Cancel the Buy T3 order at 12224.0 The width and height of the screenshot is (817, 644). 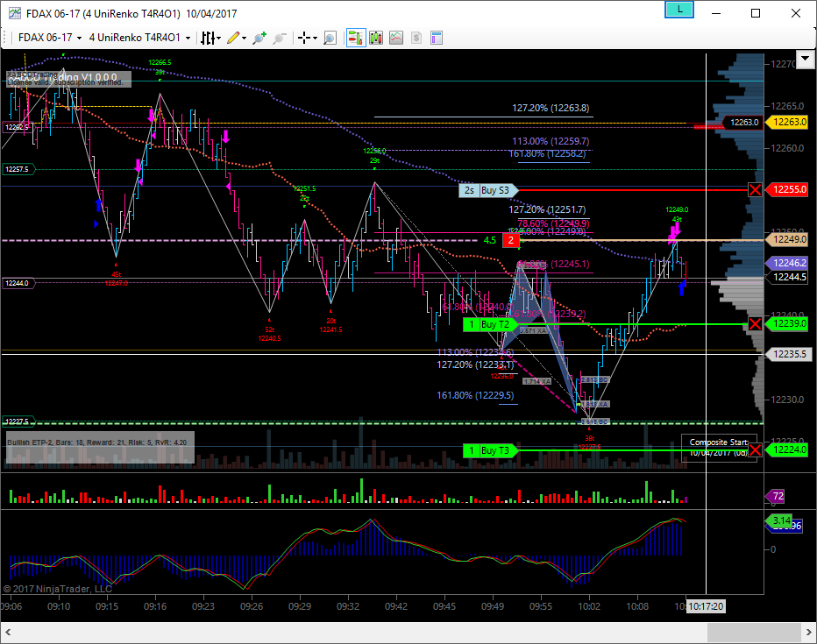click(x=755, y=449)
